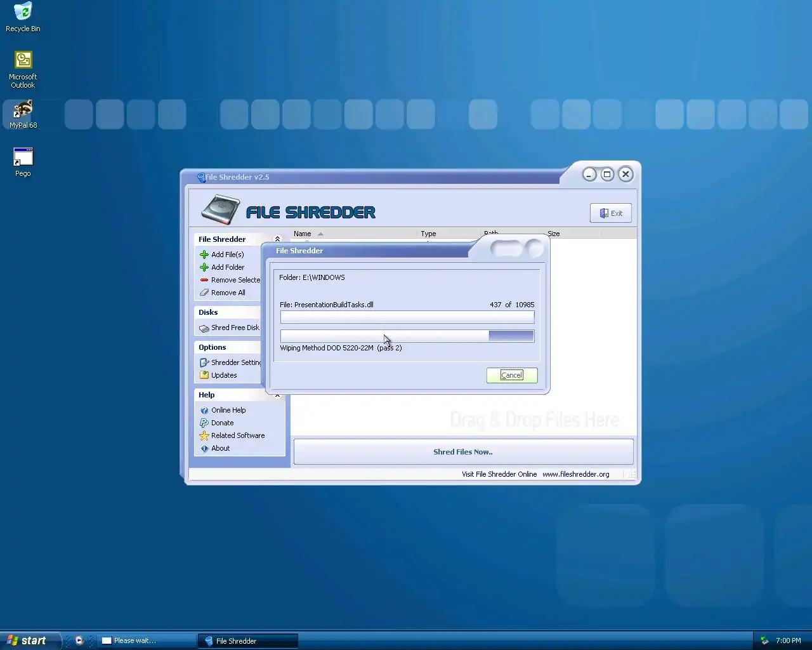
Task: Click the Updates folder icon
Action: pyautogui.click(x=204, y=375)
